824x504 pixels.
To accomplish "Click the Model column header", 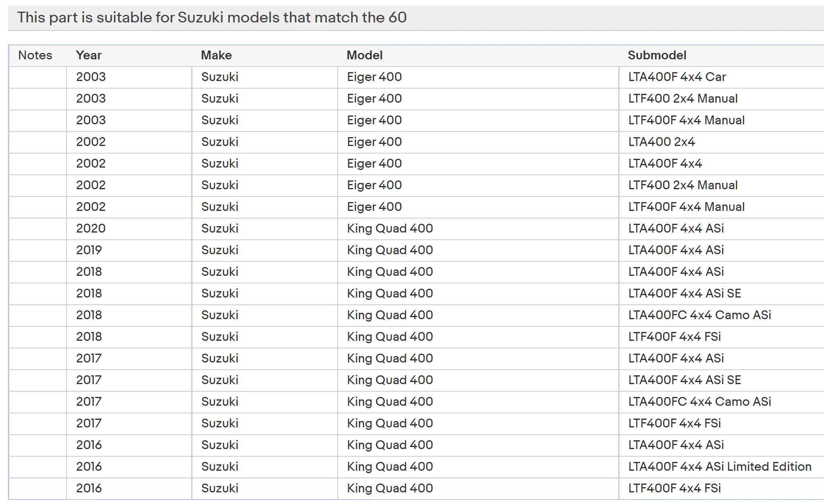I will 364,55.
